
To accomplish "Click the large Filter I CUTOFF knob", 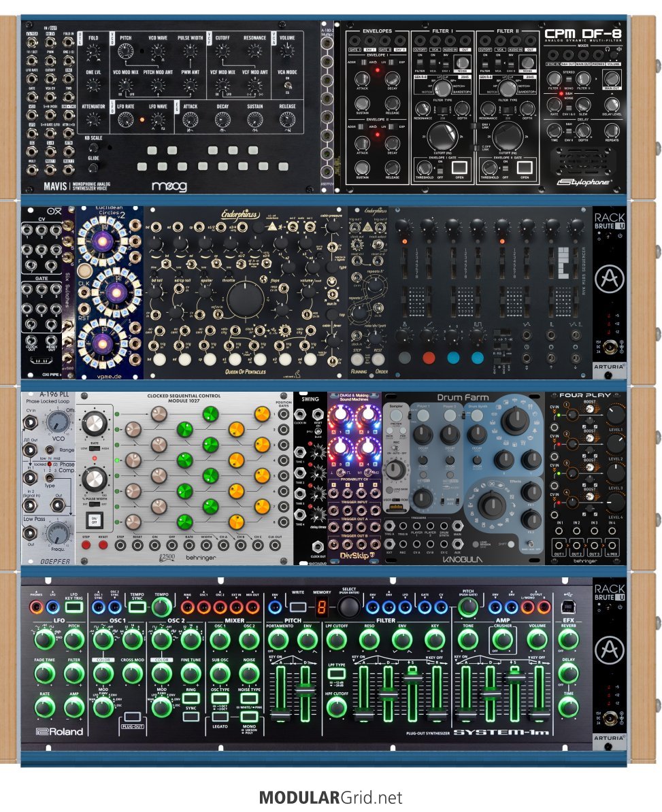I will pyautogui.click(x=442, y=136).
